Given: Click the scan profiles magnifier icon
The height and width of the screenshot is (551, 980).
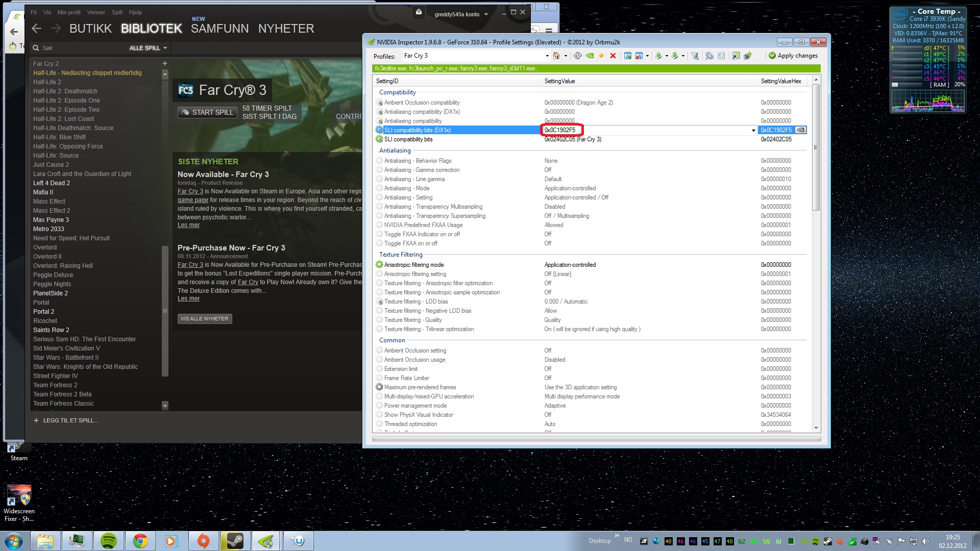Looking at the screenshot, I should [709, 56].
